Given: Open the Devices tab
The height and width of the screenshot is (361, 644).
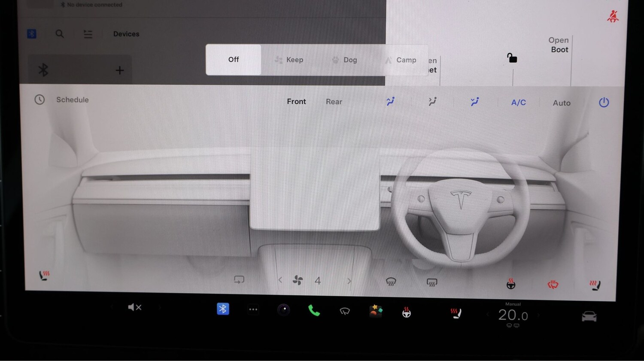Looking at the screenshot, I should [x=126, y=34].
